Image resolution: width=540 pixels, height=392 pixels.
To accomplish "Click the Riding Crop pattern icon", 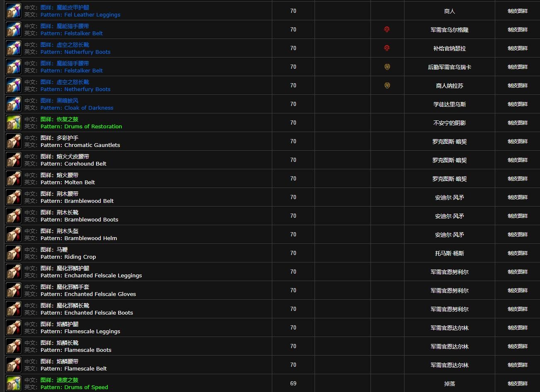I will tap(14, 253).
